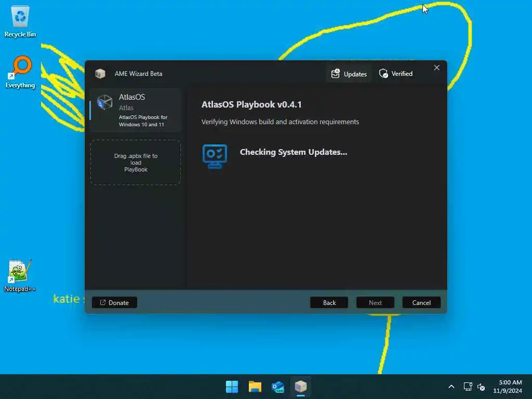Screen dimensions: 532x399
Task: Go Back in the wizard
Action: pyautogui.click(x=329, y=303)
